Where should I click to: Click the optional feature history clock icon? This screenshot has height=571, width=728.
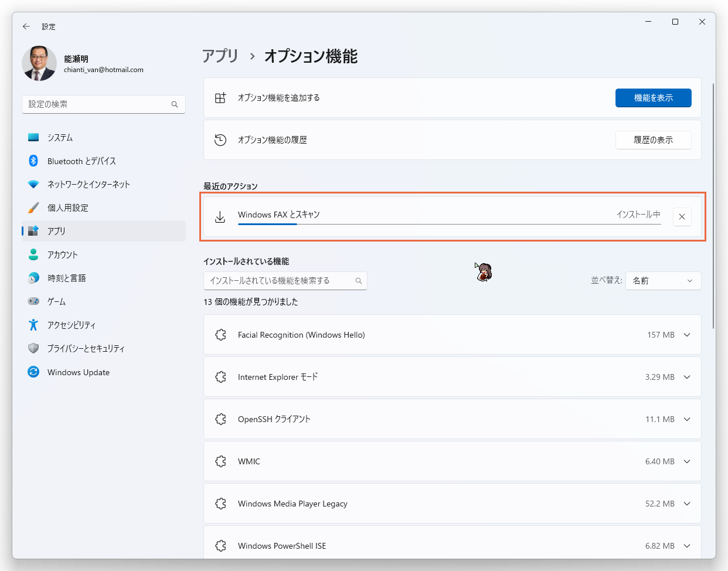pos(220,140)
